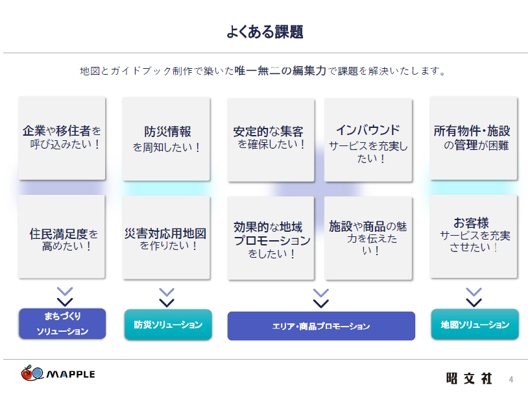Click the インバウンドサービスを充実したい card
The height and width of the screenshot is (398, 532).
[x=368, y=140]
